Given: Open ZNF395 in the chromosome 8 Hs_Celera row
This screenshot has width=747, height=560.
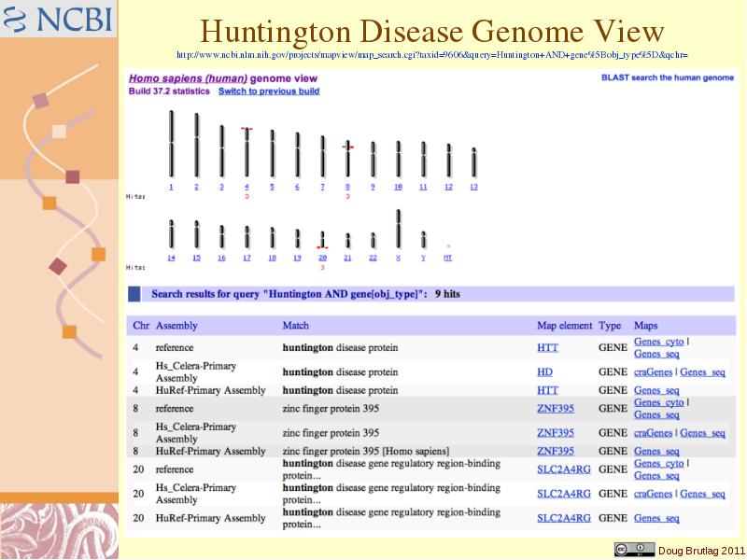Looking at the screenshot, I should tap(556, 433).
